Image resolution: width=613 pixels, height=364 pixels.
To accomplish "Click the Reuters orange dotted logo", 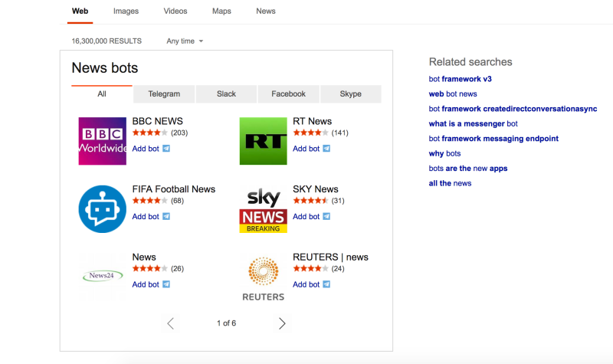I will pos(263,277).
